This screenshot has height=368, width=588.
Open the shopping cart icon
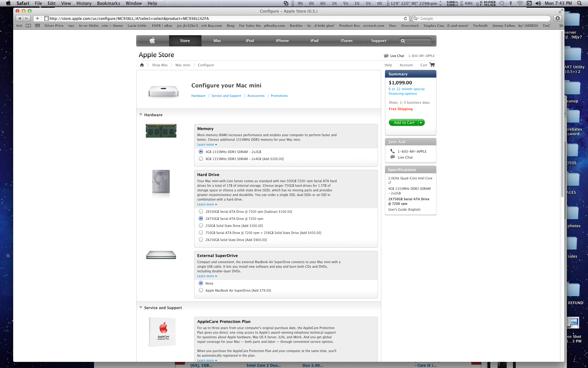point(432,65)
